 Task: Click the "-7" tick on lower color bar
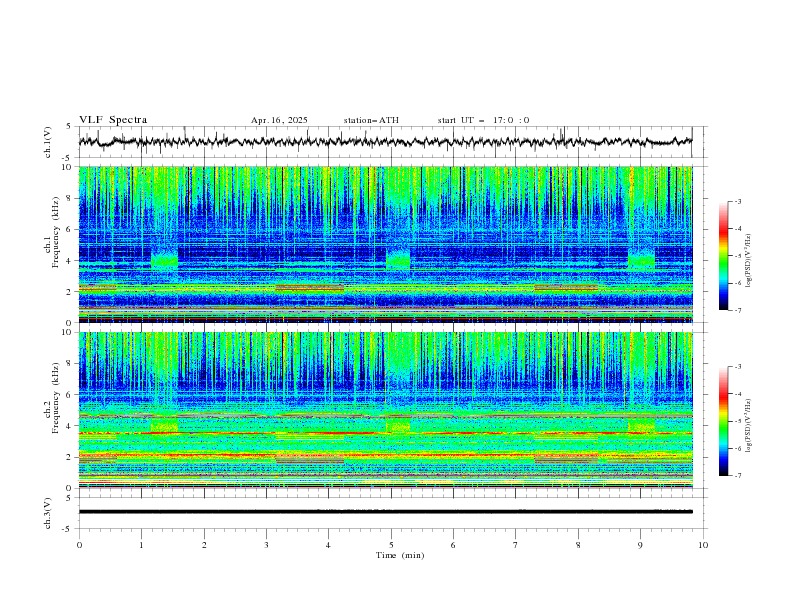pyautogui.click(x=737, y=475)
